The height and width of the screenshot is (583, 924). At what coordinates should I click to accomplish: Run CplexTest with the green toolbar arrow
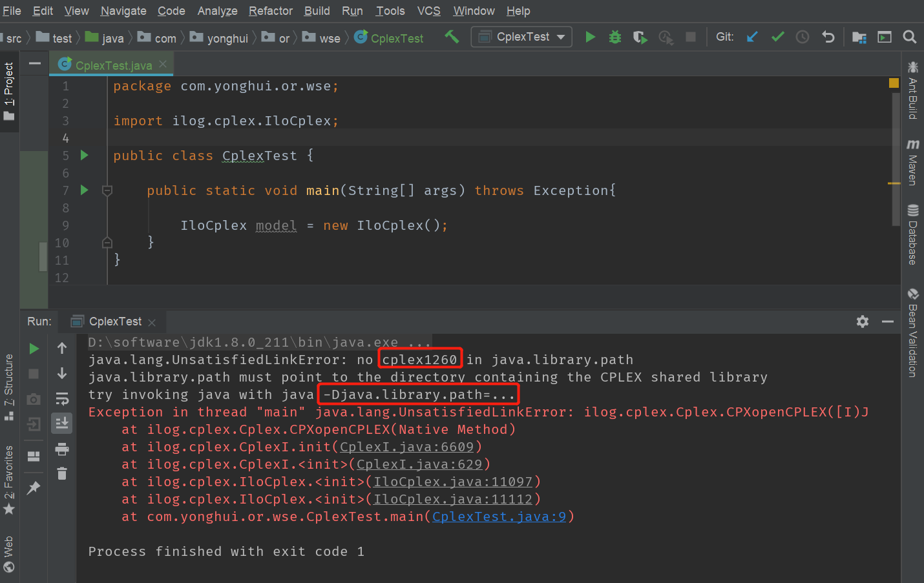pos(590,37)
